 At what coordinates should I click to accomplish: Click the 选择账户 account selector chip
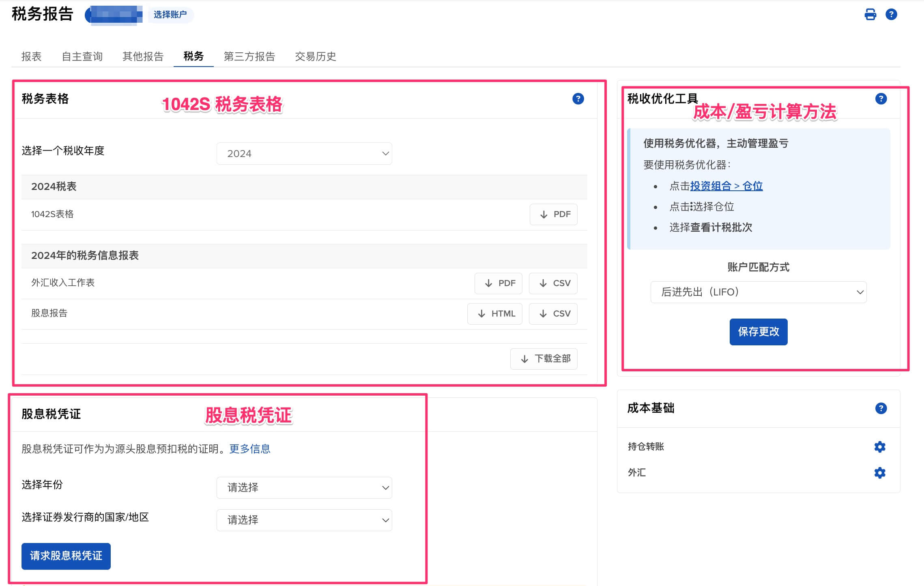tap(170, 15)
